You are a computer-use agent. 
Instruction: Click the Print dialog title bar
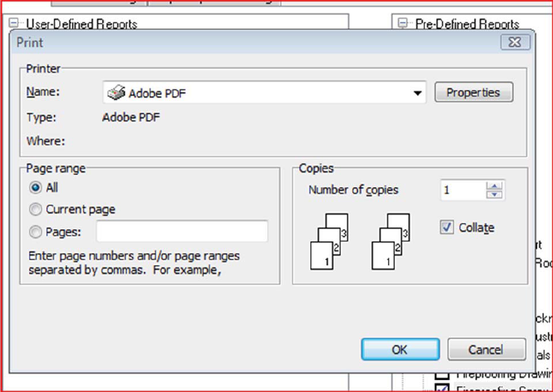click(255, 43)
